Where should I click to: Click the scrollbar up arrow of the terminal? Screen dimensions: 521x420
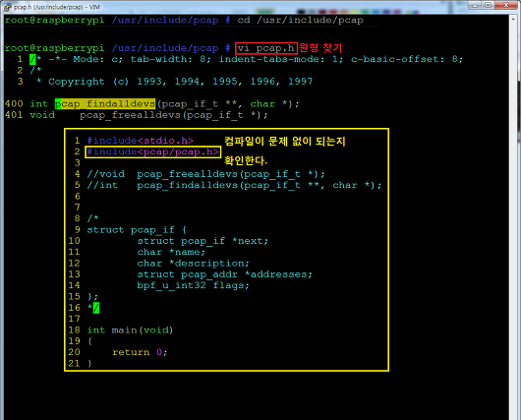pyautogui.click(x=513, y=19)
